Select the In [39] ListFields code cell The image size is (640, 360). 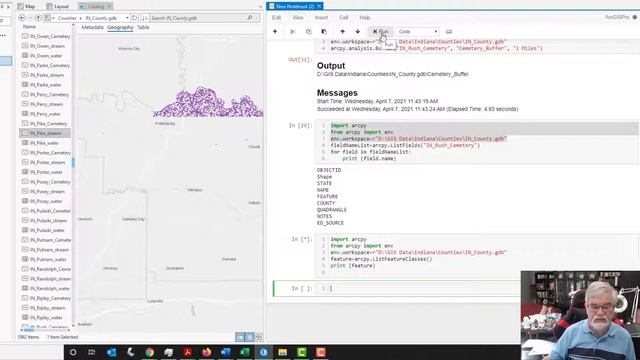(478, 142)
